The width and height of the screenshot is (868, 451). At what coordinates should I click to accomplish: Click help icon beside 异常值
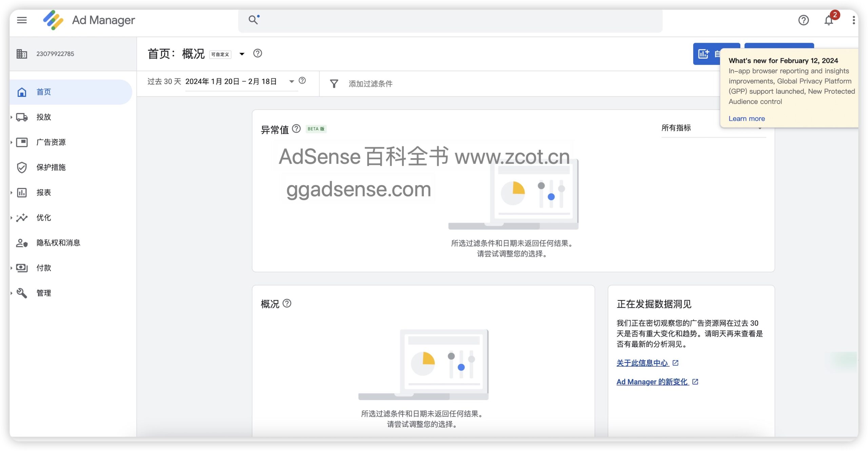296,129
